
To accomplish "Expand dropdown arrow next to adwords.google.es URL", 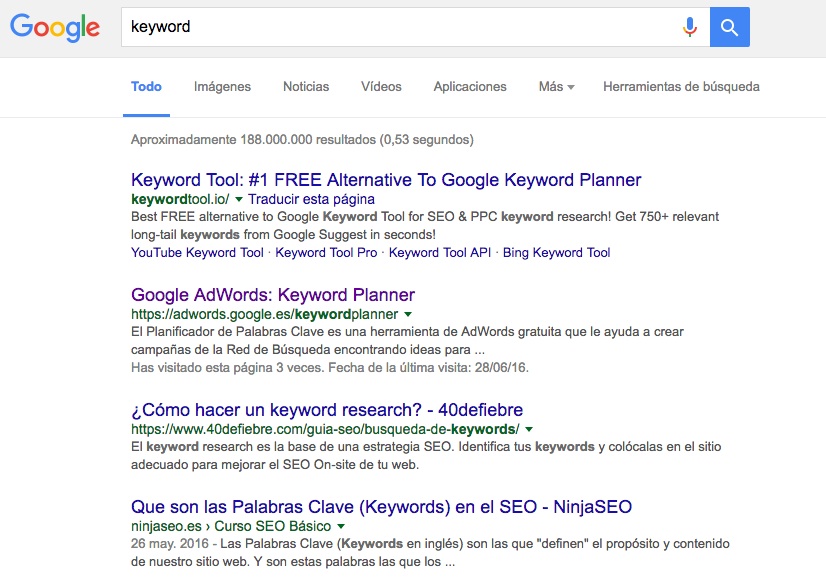I will click(408, 314).
